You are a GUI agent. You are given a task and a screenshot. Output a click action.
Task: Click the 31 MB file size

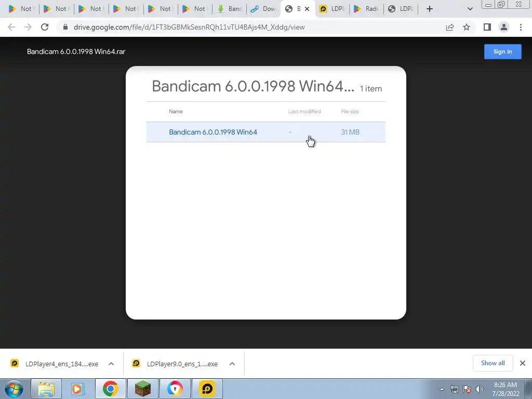click(x=350, y=132)
